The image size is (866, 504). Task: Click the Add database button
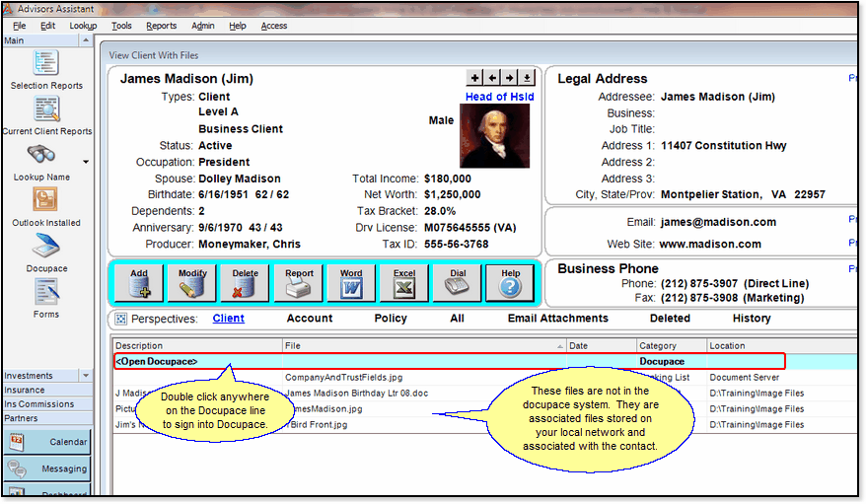point(139,283)
